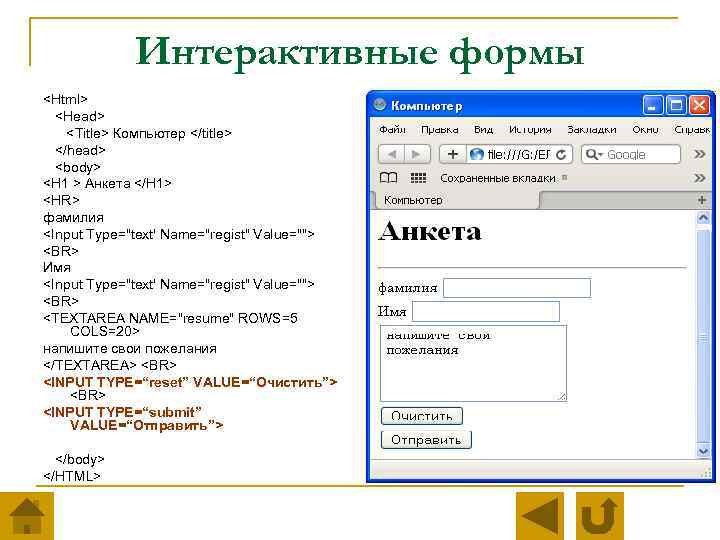Image resolution: width=720 pixels, height=540 pixels.
Task: Expand the toolbar overflow chevron
Action: (699, 154)
